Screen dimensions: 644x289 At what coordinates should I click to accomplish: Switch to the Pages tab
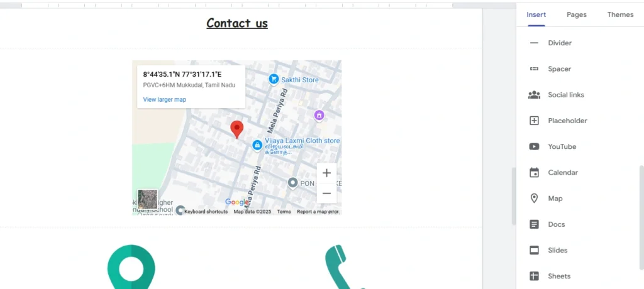click(576, 14)
